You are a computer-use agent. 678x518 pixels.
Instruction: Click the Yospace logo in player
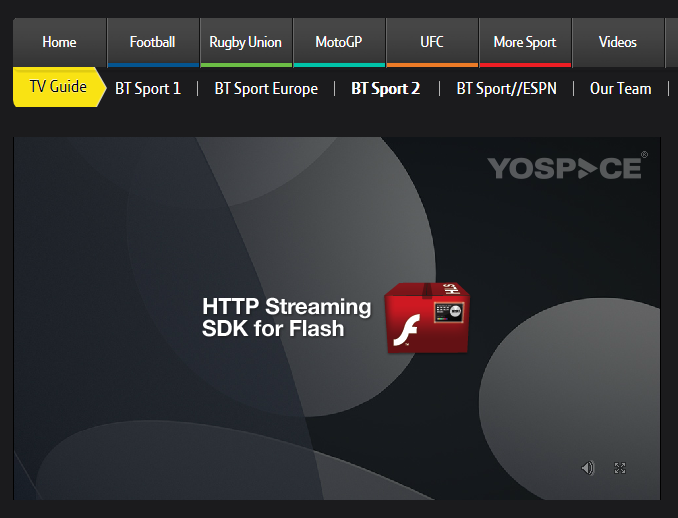(x=567, y=167)
